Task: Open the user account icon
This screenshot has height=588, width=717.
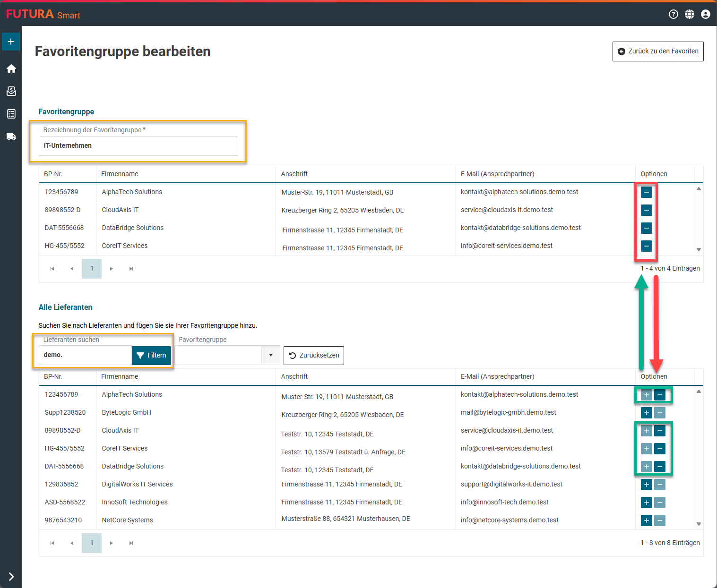Action: point(706,14)
